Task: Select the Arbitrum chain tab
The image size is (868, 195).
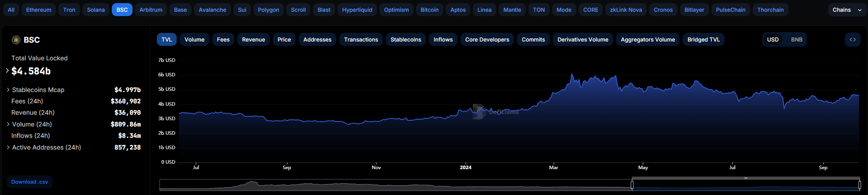Action: coord(151,10)
